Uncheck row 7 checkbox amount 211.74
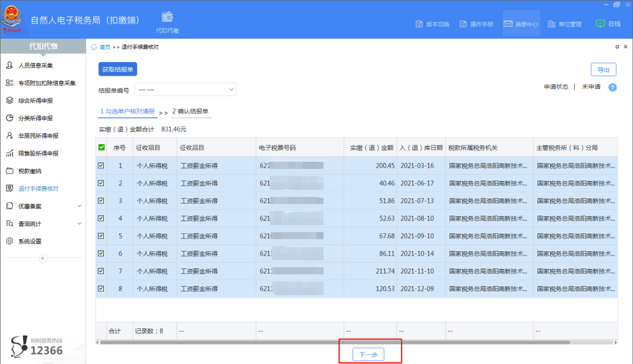 (101, 271)
